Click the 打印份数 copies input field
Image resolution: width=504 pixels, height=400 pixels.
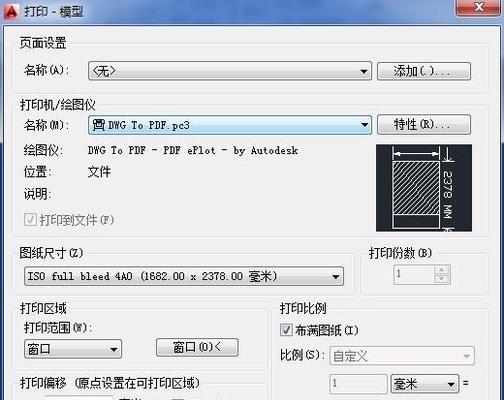(x=415, y=275)
